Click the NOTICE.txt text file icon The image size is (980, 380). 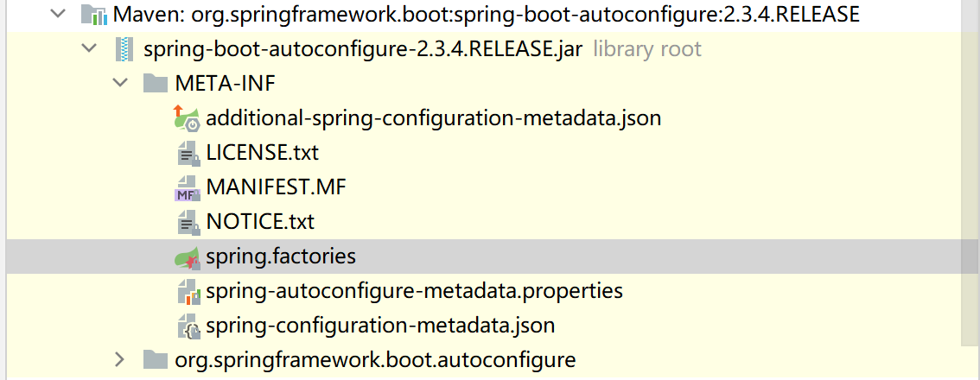coord(187,222)
